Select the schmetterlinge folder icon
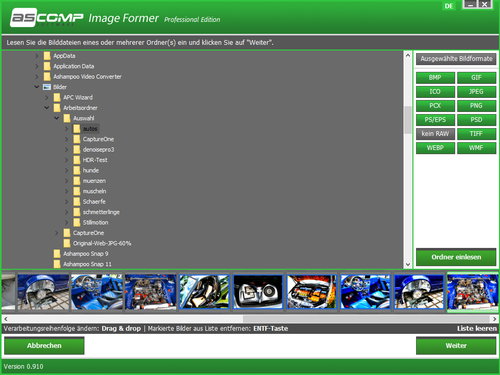 [x=77, y=212]
